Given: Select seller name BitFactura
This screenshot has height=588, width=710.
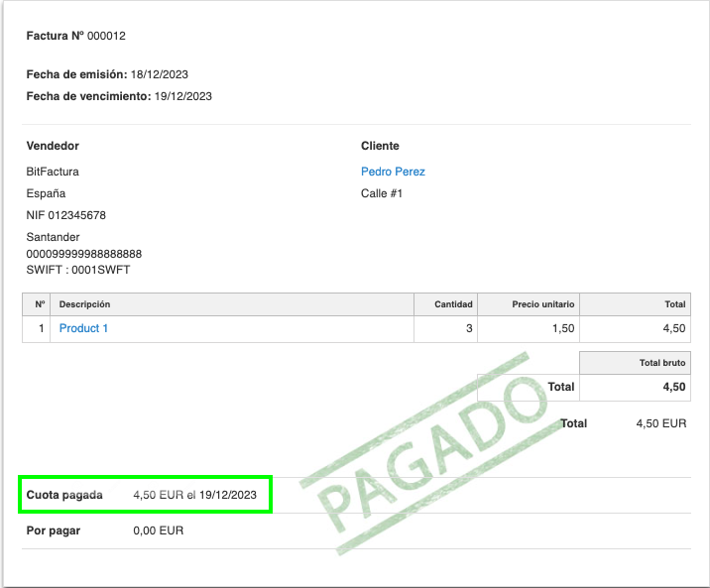Looking at the screenshot, I should (53, 172).
